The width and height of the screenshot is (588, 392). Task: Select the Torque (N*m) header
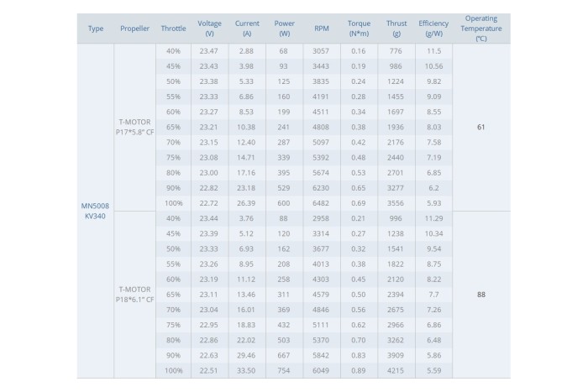[x=359, y=29]
